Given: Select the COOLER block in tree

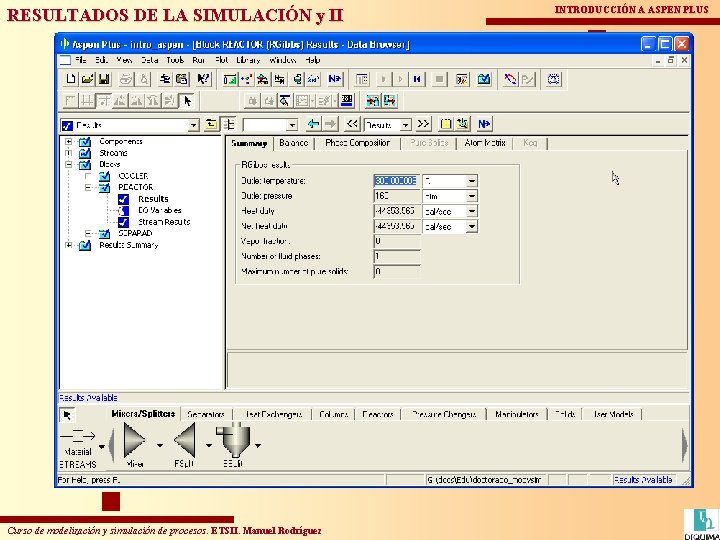Looking at the screenshot, I should (133, 176).
